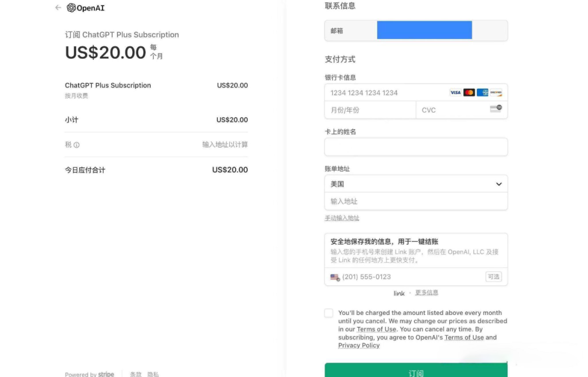Focus the 月份/年份 expiry field
Screen dimensions: 588x377
[x=370, y=110]
